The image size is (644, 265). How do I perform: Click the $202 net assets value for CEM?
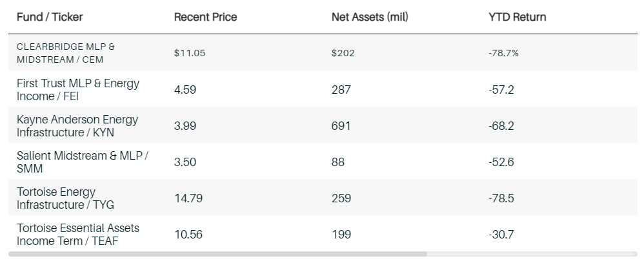click(343, 53)
